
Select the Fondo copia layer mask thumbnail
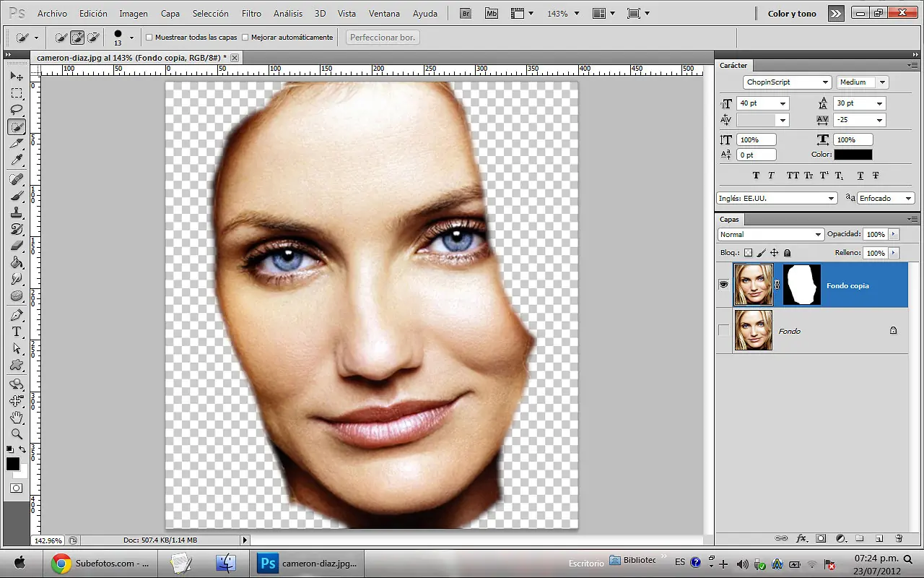[802, 285]
